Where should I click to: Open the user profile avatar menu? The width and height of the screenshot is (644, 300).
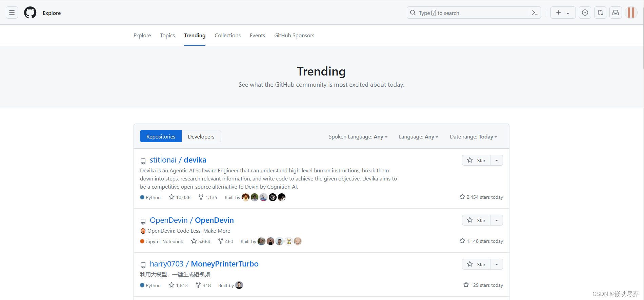tap(631, 13)
